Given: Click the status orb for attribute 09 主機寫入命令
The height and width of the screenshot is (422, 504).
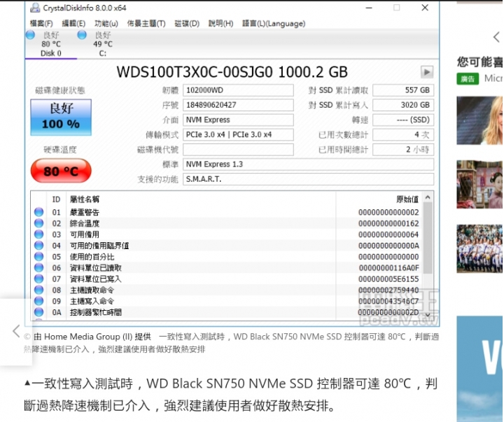Looking at the screenshot, I should (39, 301).
